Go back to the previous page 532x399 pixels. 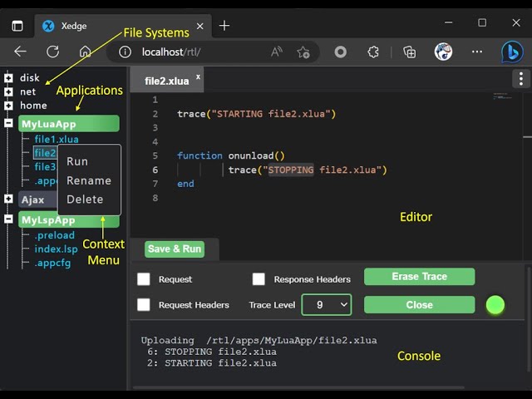coord(20,52)
